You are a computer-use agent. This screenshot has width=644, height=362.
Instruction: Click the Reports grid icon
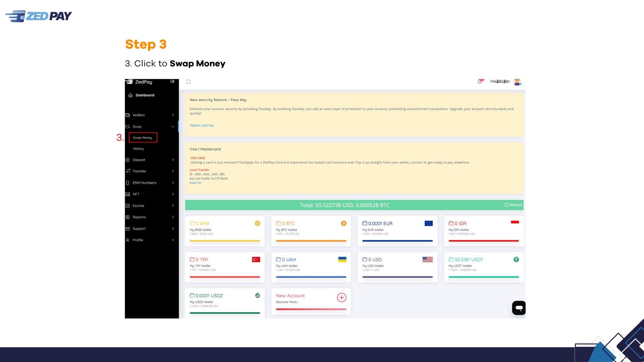127,217
